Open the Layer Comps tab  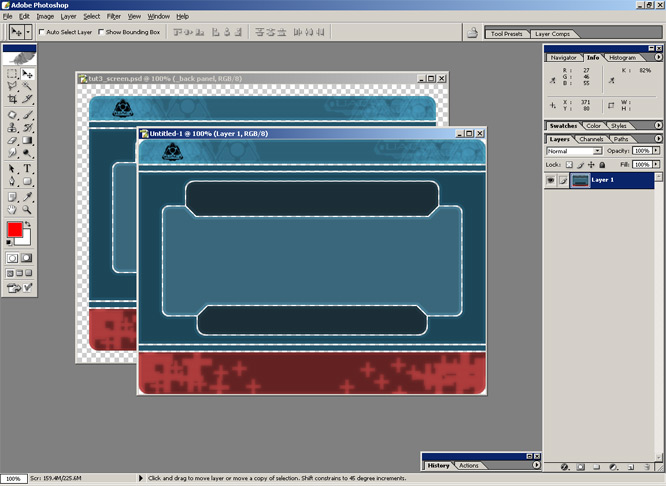[x=552, y=34]
